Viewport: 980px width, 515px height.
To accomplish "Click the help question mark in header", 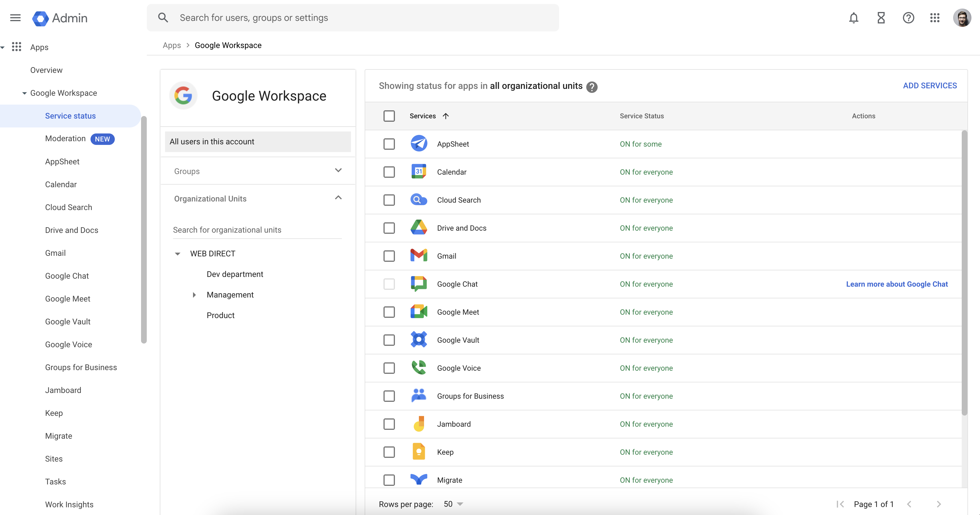I will click(908, 18).
